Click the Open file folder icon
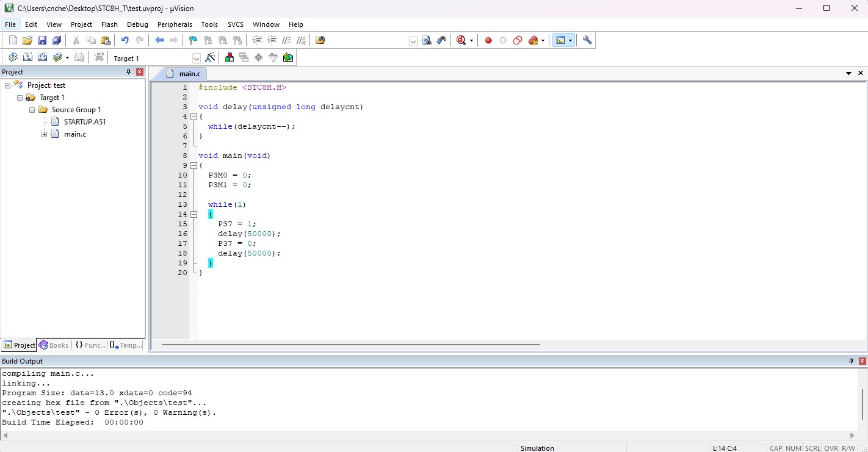This screenshot has width=868, height=452. coord(27,40)
